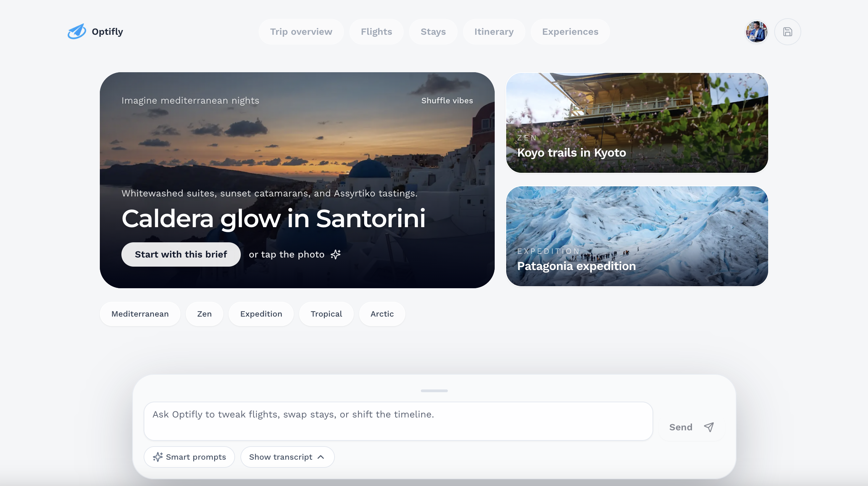Click the sparkle icon on Smart prompts
Screen dimensions: 868x486
click(157, 457)
